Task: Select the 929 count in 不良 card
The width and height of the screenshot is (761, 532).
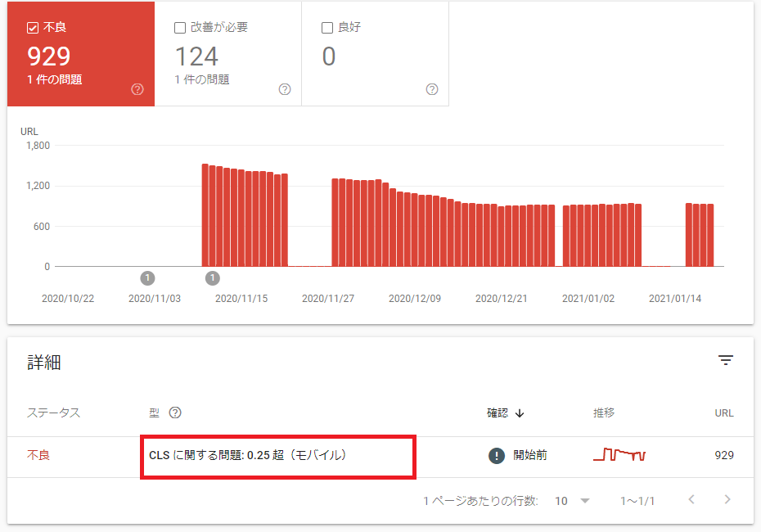Action: [x=49, y=56]
